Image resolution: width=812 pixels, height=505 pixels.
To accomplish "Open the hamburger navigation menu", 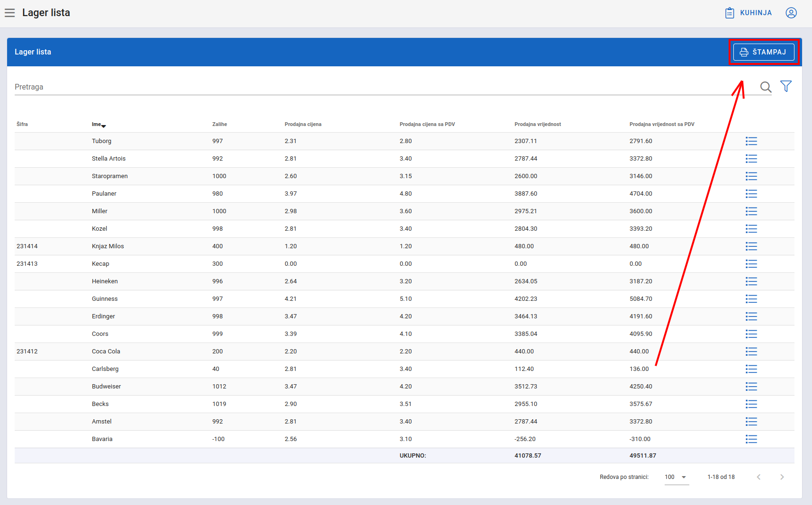I will pyautogui.click(x=9, y=13).
